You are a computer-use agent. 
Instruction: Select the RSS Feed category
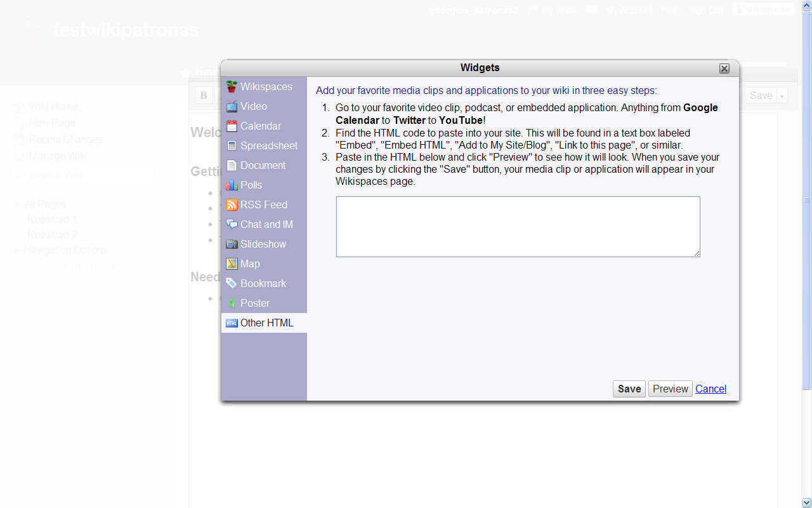(264, 204)
